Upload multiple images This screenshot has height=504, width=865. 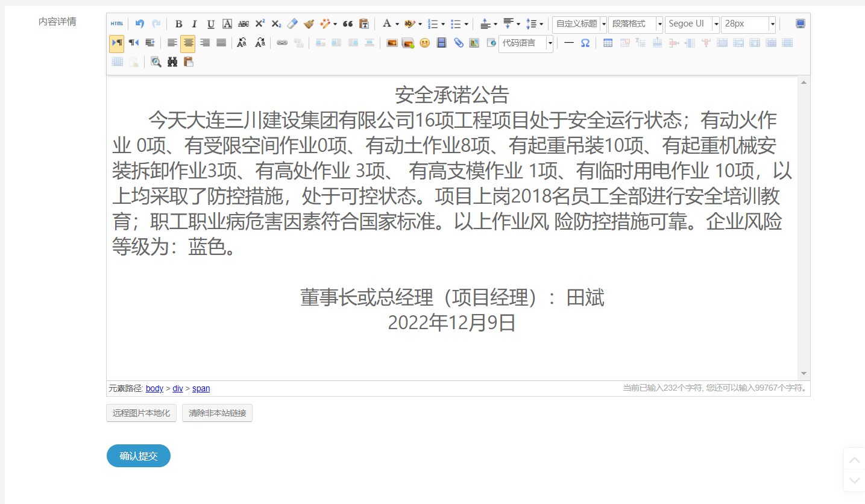(408, 43)
